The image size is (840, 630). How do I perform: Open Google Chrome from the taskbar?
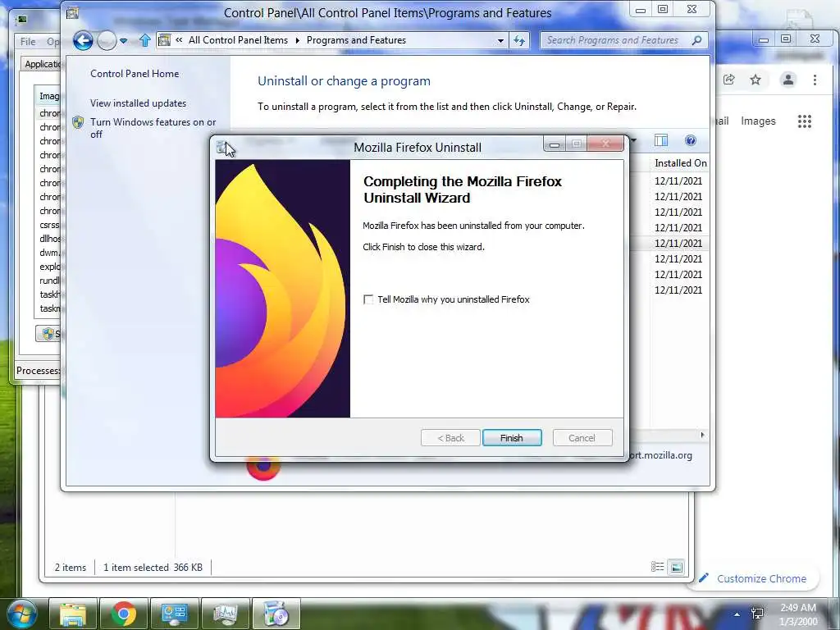tap(124, 614)
